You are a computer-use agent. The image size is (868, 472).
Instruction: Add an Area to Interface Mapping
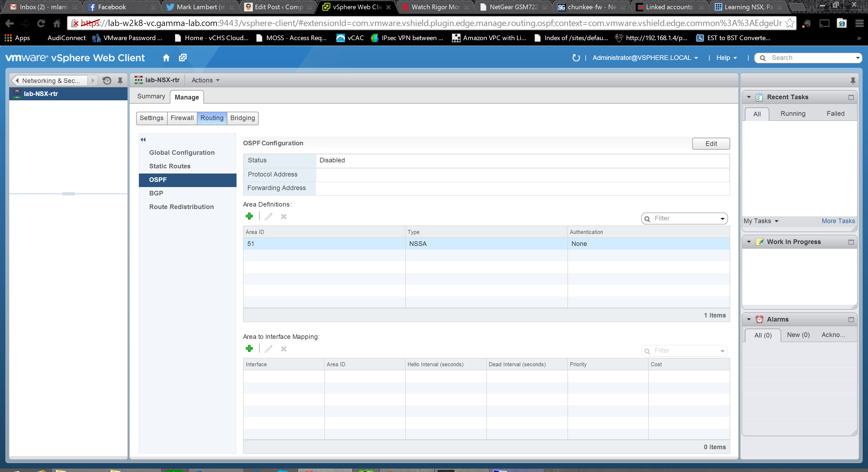(x=249, y=348)
